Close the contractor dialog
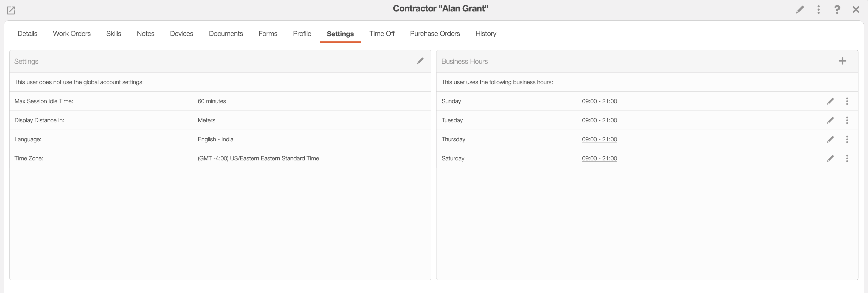Viewport: 868px width, 293px height. tap(856, 10)
